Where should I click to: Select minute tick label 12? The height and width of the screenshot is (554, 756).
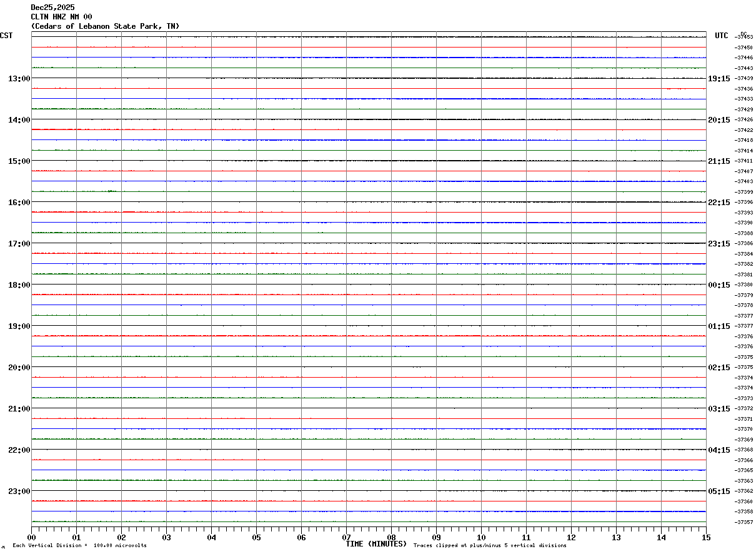(x=571, y=537)
